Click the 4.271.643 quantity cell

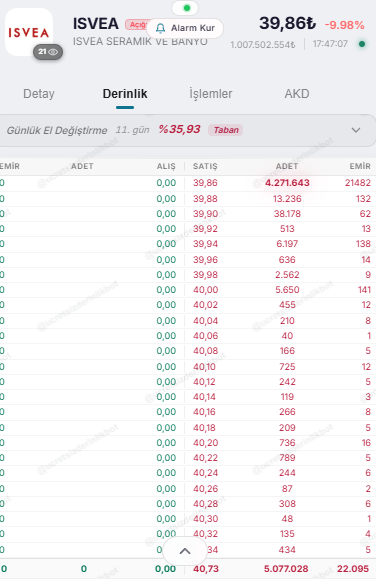point(287,183)
